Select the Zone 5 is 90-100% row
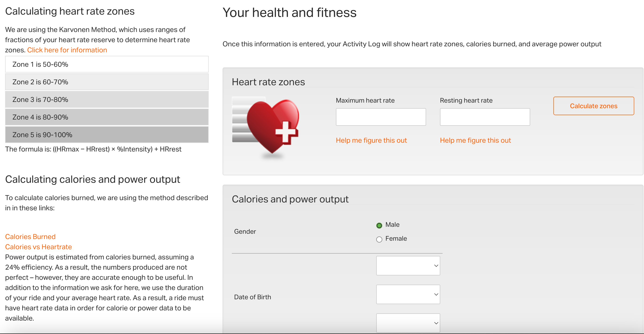The height and width of the screenshot is (334, 644). tap(107, 135)
